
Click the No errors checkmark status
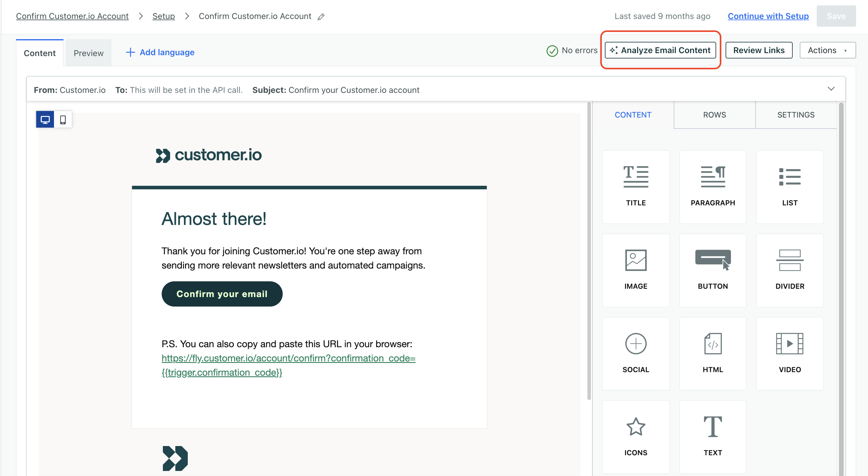(x=572, y=50)
